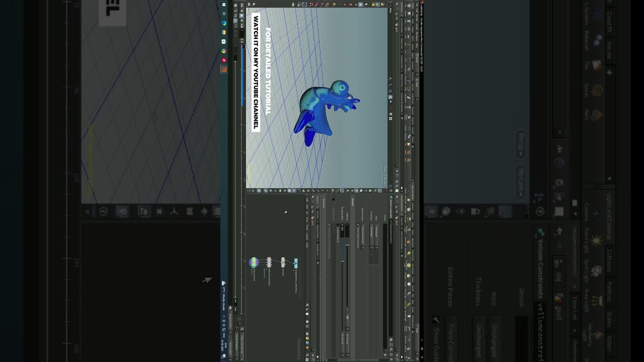Screen dimensions: 644x362
Task: Select the Torus shelf tool
Action: (x=409, y=29)
